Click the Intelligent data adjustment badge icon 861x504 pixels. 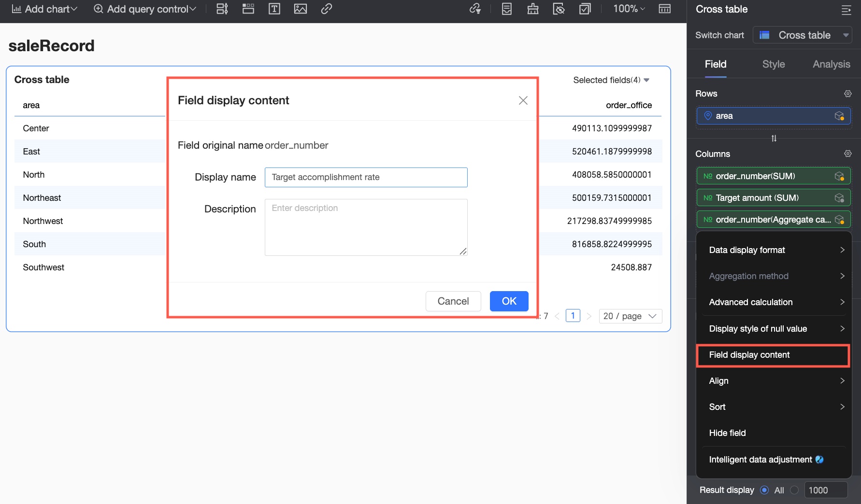(x=819, y=460)
